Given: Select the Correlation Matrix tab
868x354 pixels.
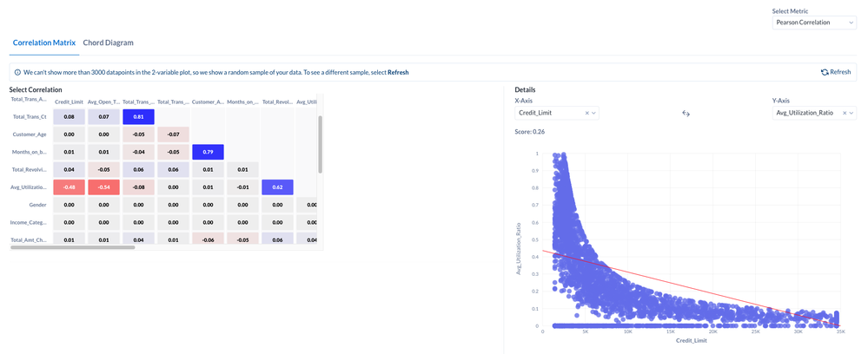Looking at the screenshot, I should click(43, 43).
